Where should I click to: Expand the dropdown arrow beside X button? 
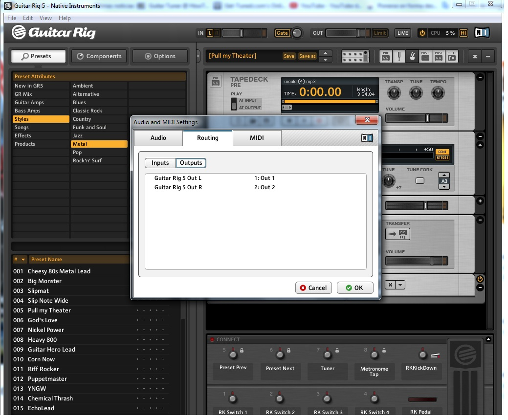tap(400, 285)
